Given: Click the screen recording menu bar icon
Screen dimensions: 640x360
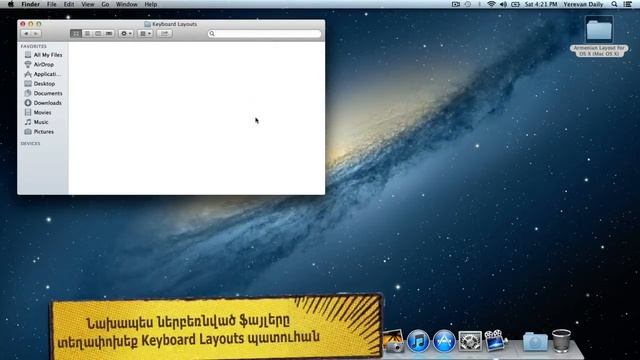Looking at the screenshot, I should pyautogui.click(x=456, y=4).
